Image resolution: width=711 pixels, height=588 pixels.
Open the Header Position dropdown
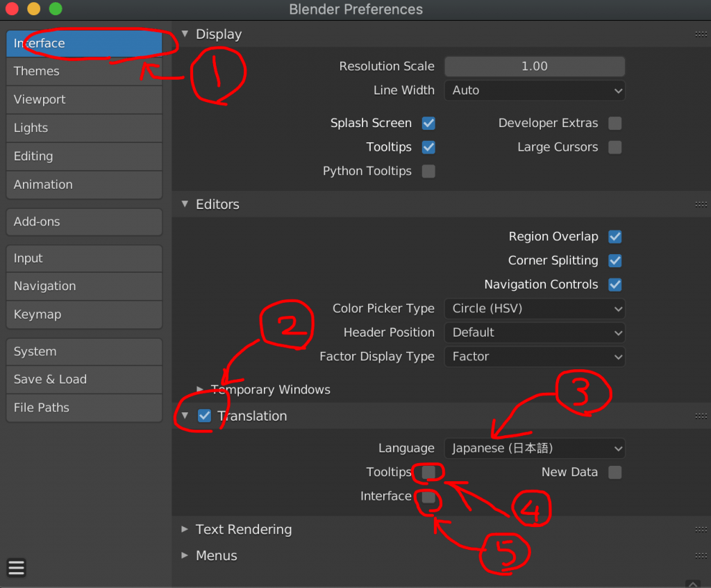[535, 333]
